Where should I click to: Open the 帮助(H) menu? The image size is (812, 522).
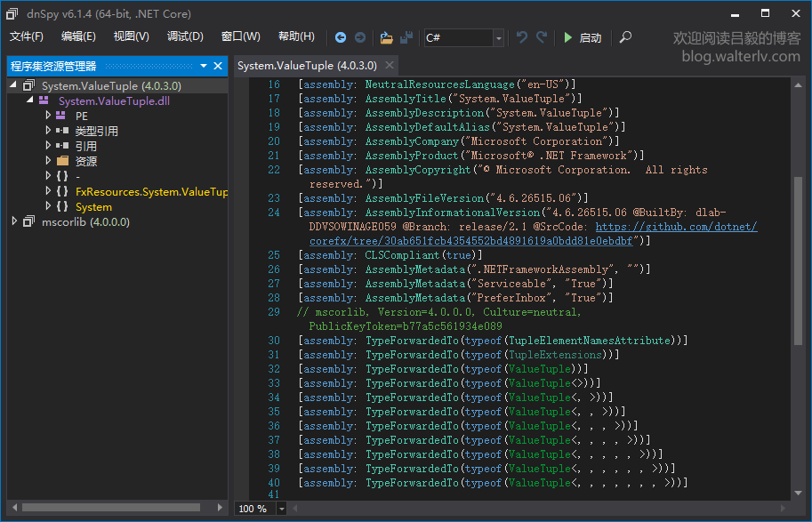coord(296,36)
